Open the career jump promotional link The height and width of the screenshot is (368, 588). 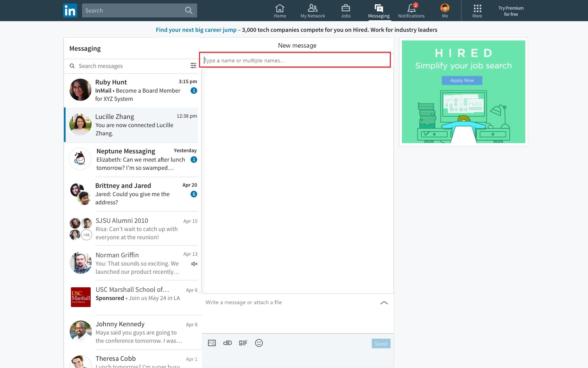point(196,30)
